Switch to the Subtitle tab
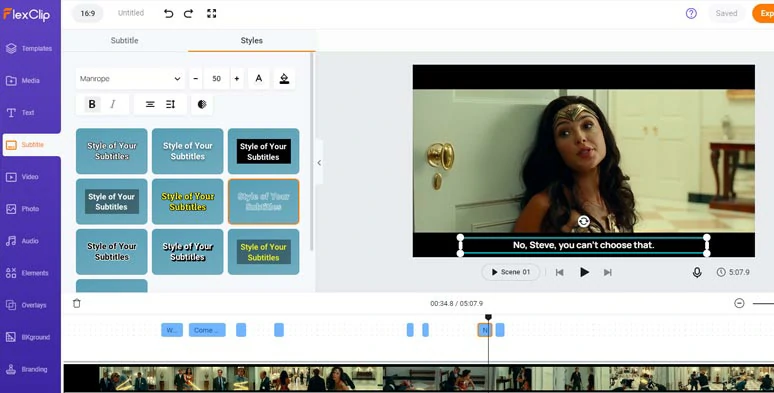Viewport: 774px width, 393px height. 124,40
